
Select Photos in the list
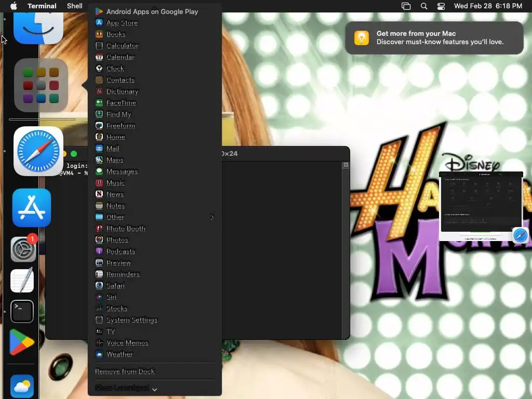coord(155,240)
